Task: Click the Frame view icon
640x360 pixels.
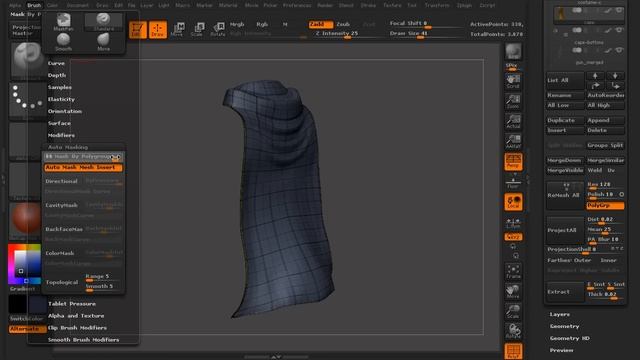Action: tap(513, 271)
